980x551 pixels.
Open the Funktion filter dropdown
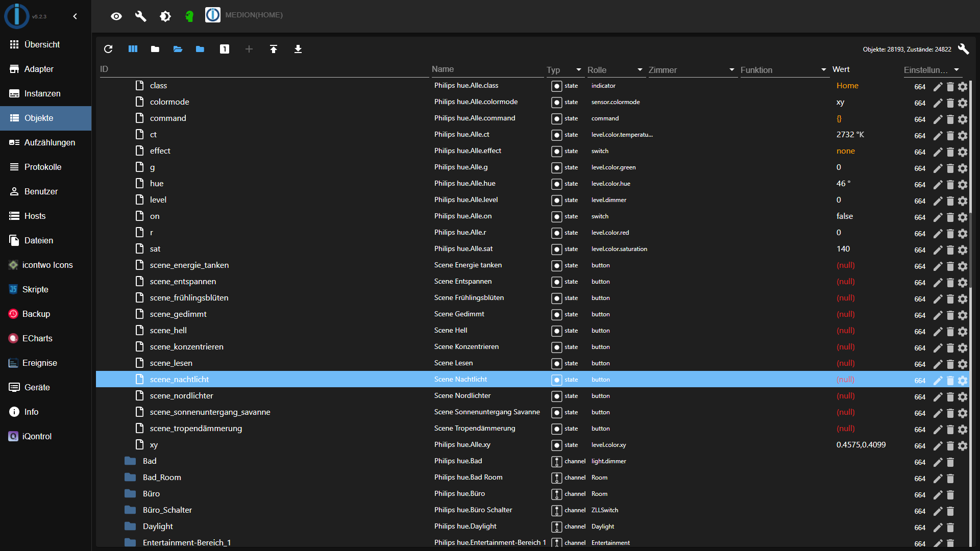pos(784,70)
